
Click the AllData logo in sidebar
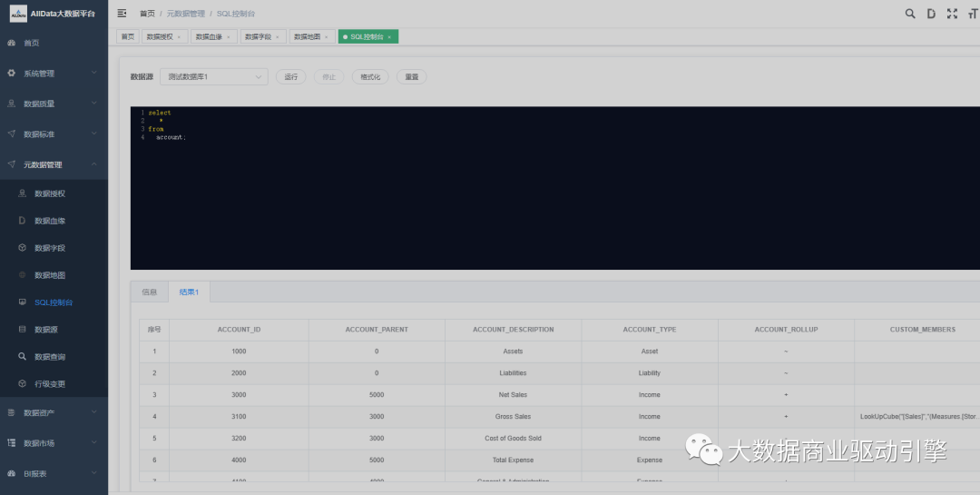pos(18,14)
